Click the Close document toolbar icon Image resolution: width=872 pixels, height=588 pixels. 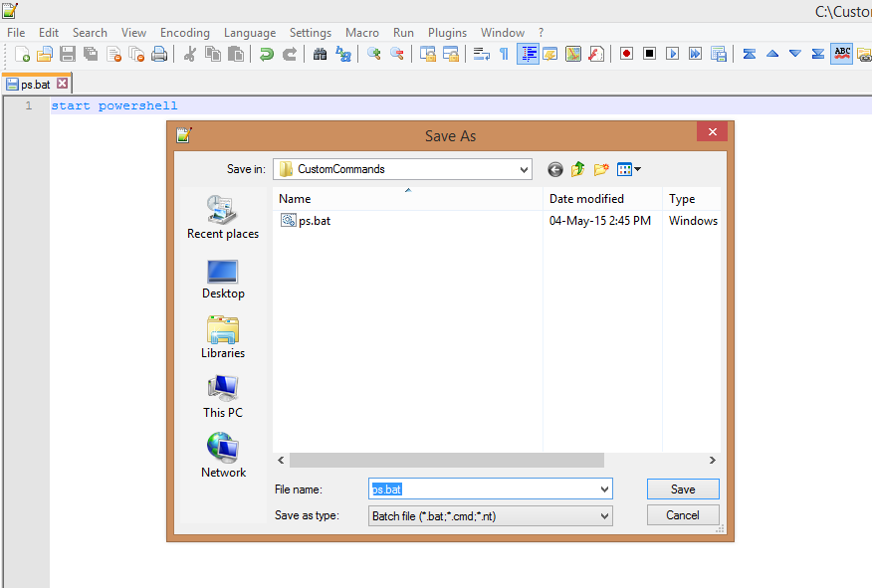(113, 54)
